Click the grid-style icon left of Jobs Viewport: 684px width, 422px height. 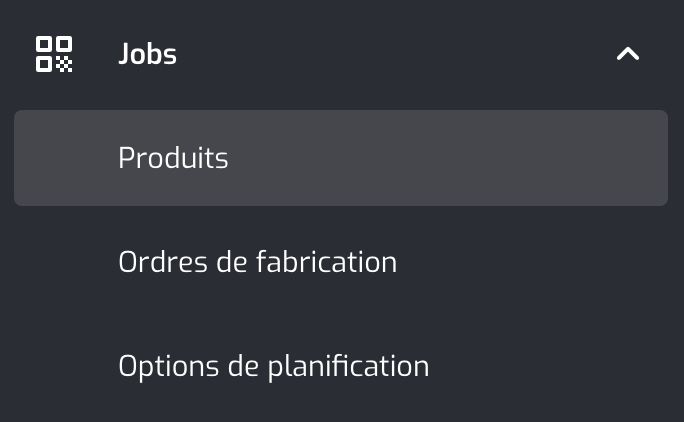(x=54, y=54)
